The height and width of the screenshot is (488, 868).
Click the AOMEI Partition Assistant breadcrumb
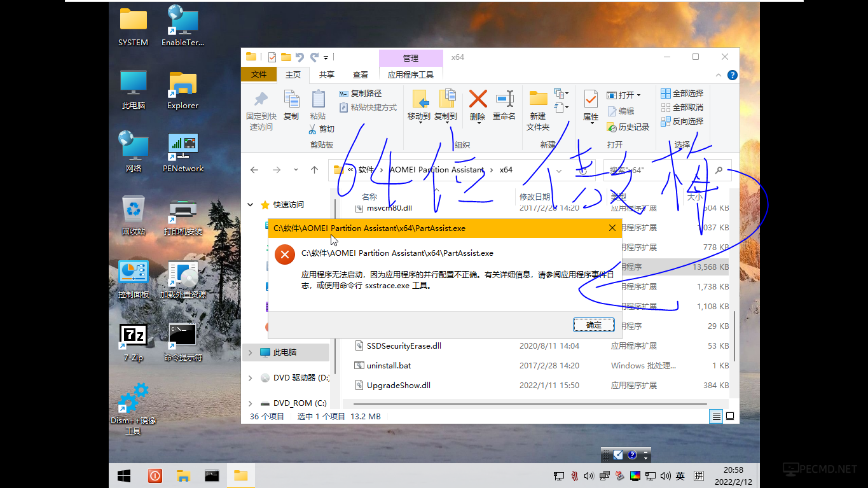[x=437, y=170]
